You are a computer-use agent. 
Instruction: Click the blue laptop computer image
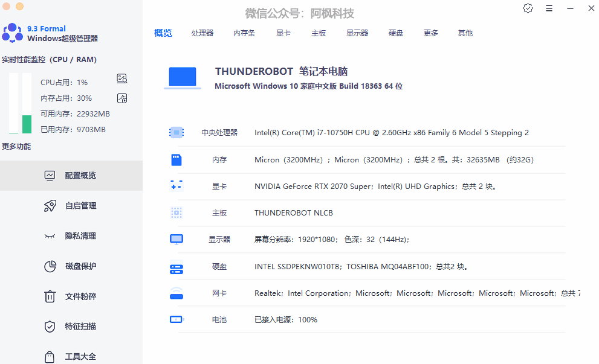pos(183,78)
